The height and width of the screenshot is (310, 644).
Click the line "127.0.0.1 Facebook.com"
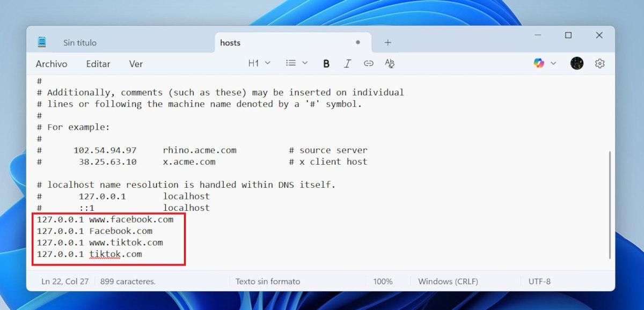click(x=94, y=231)
